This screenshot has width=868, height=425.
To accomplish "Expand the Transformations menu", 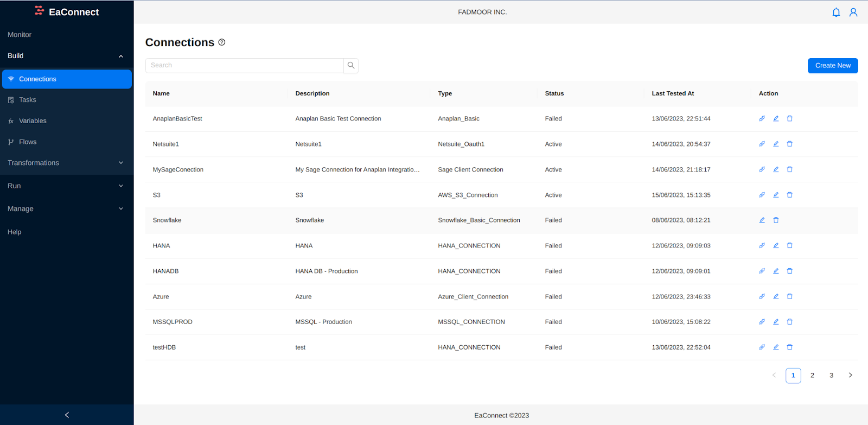I will (67, 163).
